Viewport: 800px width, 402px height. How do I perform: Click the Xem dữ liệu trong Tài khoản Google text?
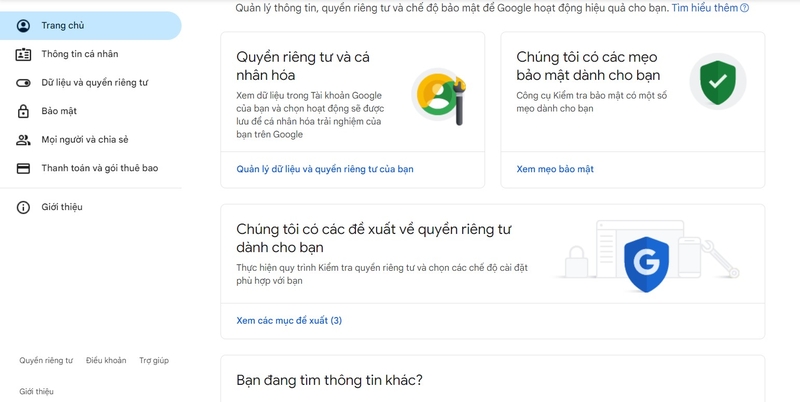coord(310,115)
